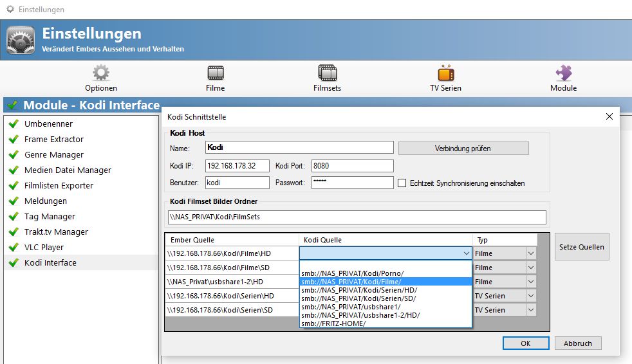632x364 pixels.
Task: Toggle the Meldungen green checkmark
Action: point(14,201)
